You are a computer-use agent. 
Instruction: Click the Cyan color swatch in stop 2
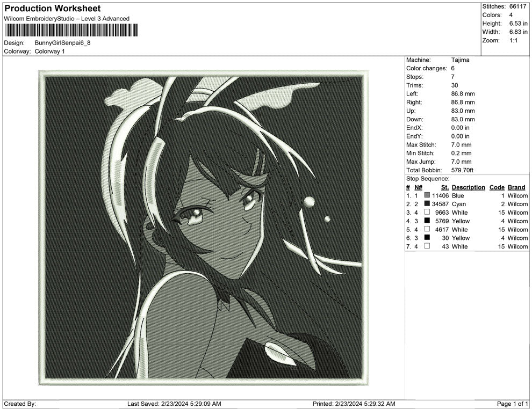tap(427, 203)
